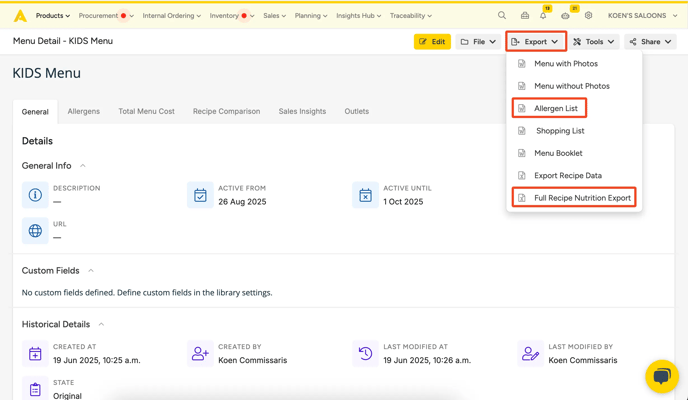
Task: Click the URL globe icon
Action: pos(35,231)
